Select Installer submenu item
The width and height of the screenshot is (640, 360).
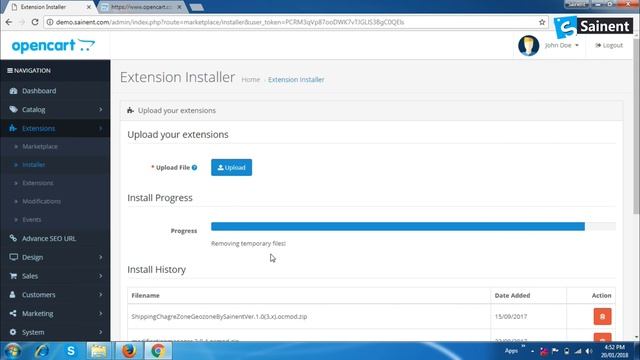coord(33,164)
